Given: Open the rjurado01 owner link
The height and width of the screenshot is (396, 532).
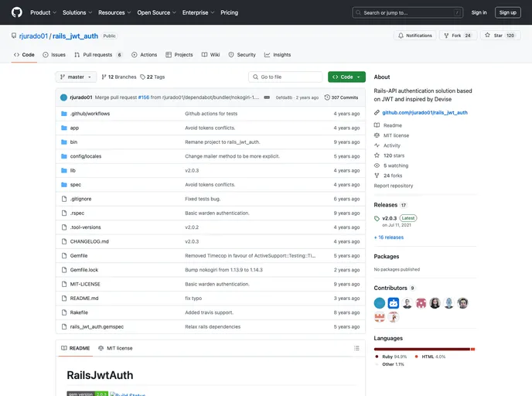Looking at the screenshot, I should point(33,36).
